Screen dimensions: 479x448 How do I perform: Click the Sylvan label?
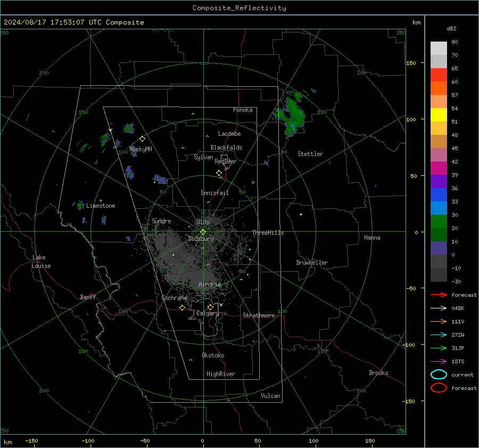pyautogui.click(x=203, y=157)
